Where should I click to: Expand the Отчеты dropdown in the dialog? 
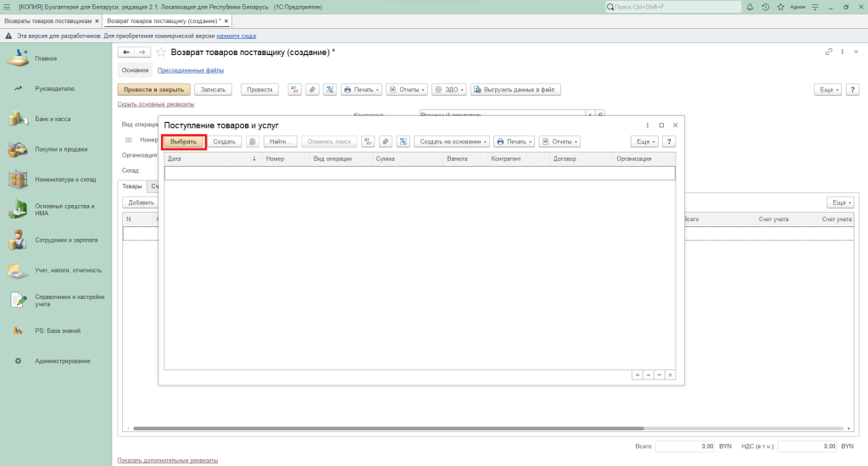pyautogui.click(x=559, y=141)
